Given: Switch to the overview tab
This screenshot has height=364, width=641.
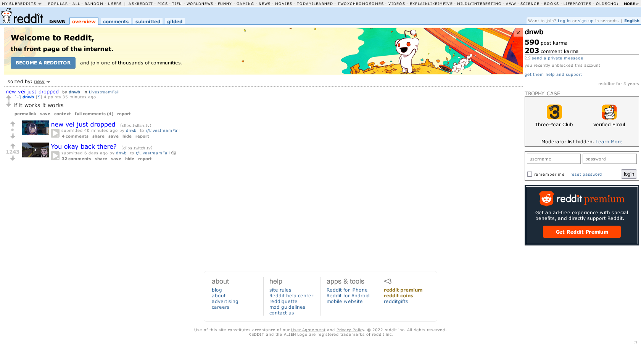Looking at the screenshot, I should 84,21.
